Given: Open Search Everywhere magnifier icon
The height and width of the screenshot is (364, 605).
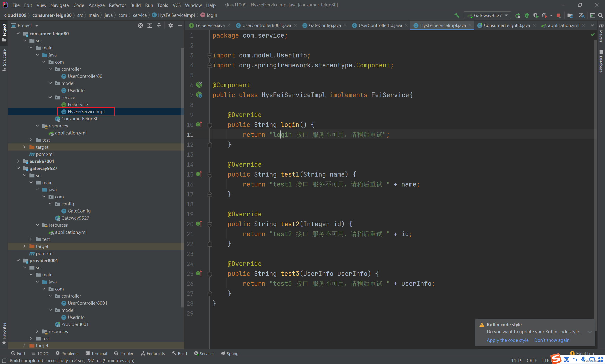Looking at the screenshot, I should (x=600, y=15).
